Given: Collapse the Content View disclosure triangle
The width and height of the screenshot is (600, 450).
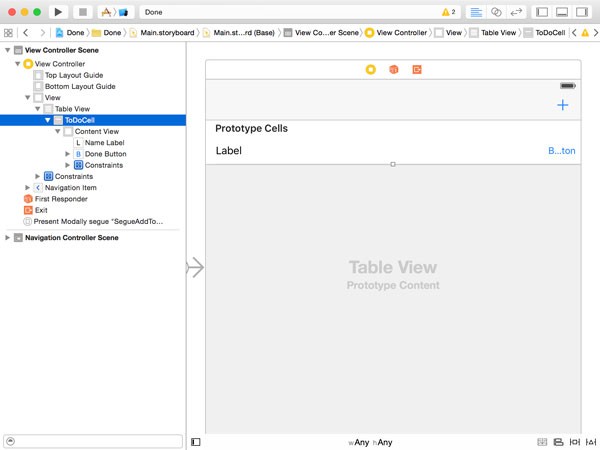Looking at the screenshot, I should pos(57,131).
